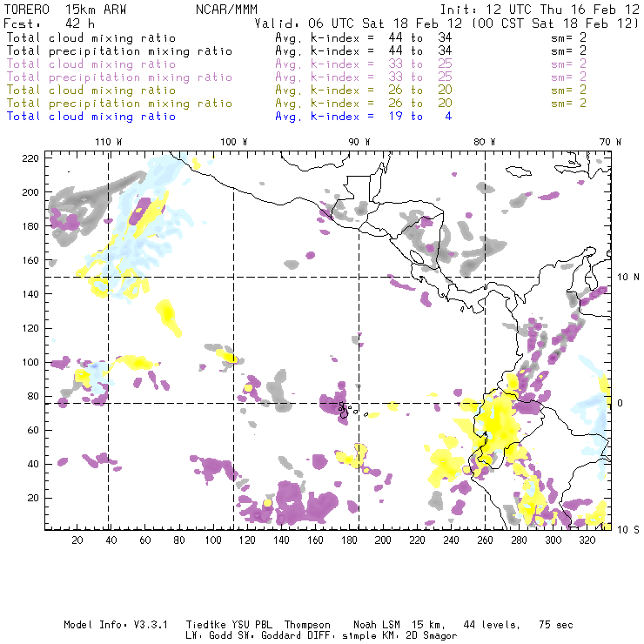
Task: Select the "Tiedtke" scheme name in the footer
Action: point(205,625)
